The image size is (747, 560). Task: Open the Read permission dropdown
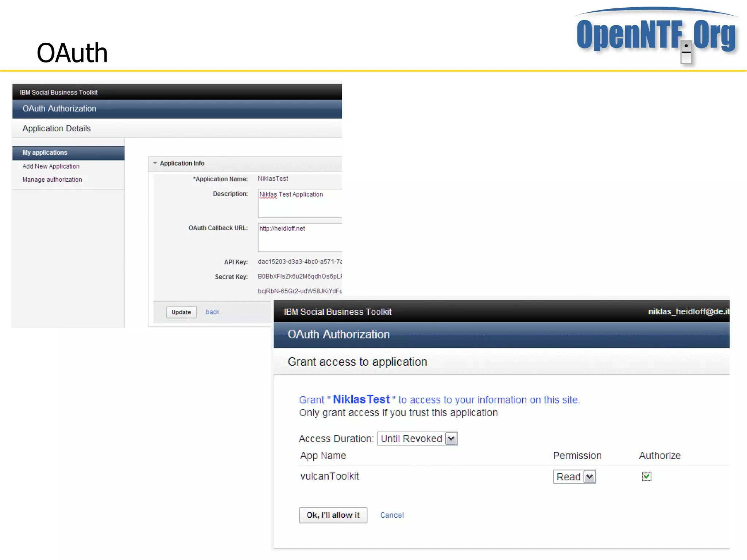574,477
